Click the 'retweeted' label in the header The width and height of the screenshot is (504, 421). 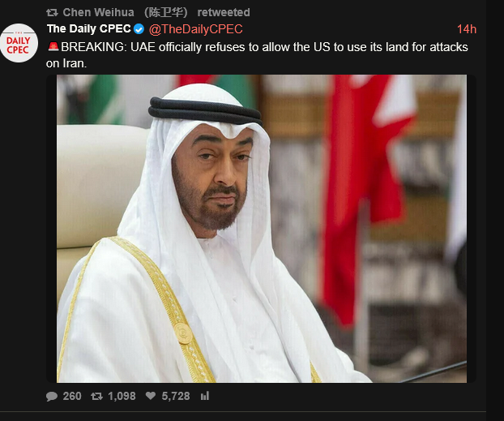(224, 12)
